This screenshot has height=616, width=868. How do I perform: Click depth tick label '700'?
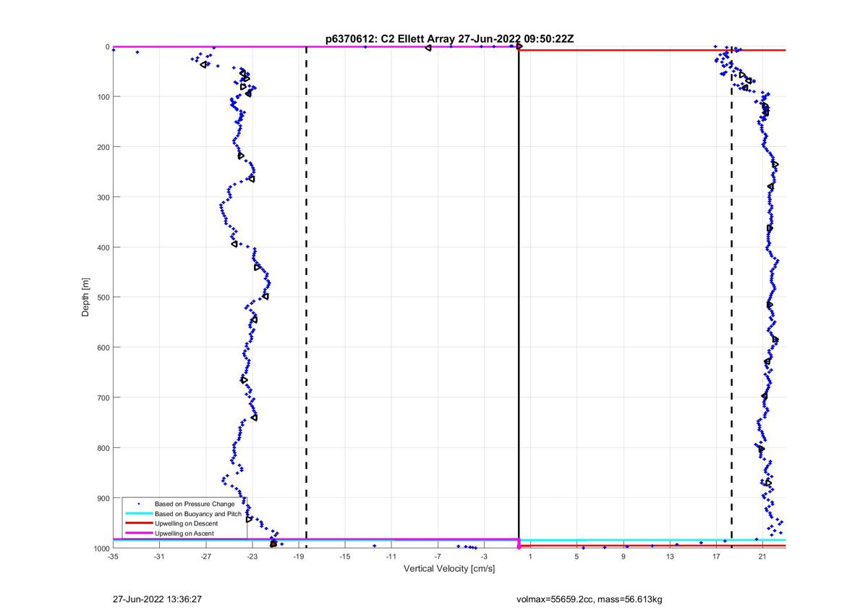[103, 397]
